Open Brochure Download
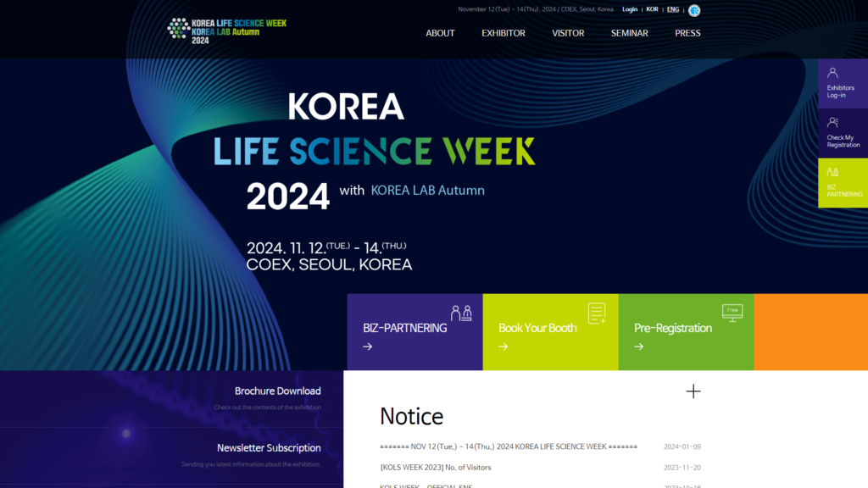The height and width of the screenshot is (488, 868). coord(277,391)
